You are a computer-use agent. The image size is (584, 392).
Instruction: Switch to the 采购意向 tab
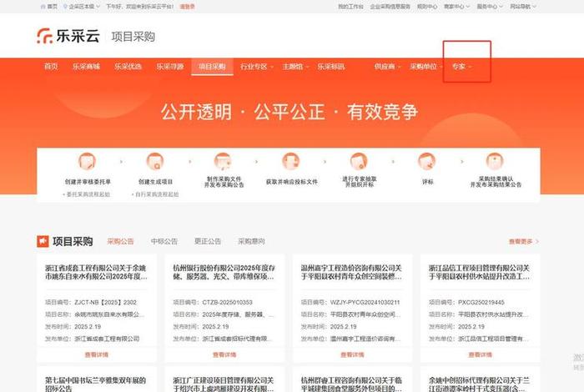[251, 241]
